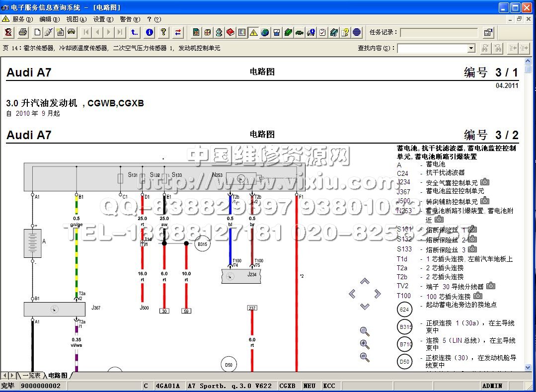
Task: Click the blue back-up arrow toolbar icon
Action: (134, 32)
